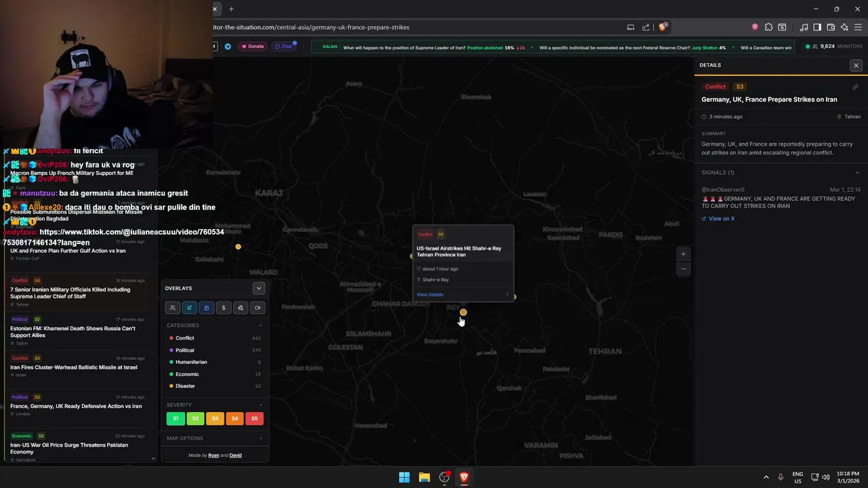868x488 pixels.
Task: Select the S4 orange severity button
Action: click(235, 418)
